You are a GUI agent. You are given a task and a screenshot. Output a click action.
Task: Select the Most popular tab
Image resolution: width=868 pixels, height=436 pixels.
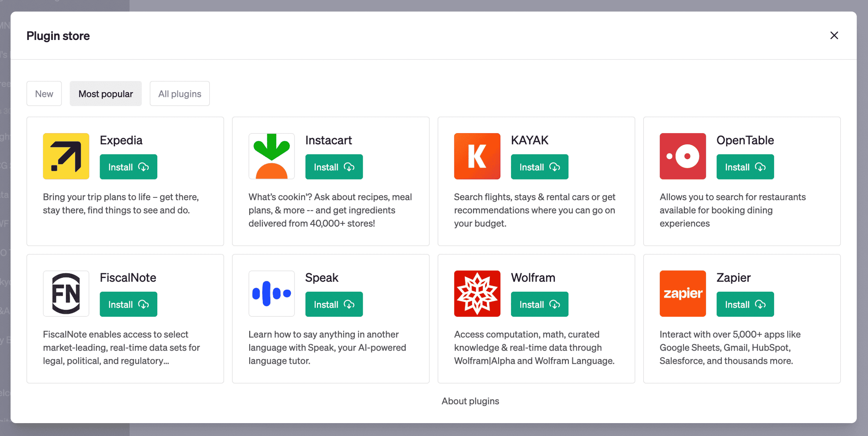(105, 94)
